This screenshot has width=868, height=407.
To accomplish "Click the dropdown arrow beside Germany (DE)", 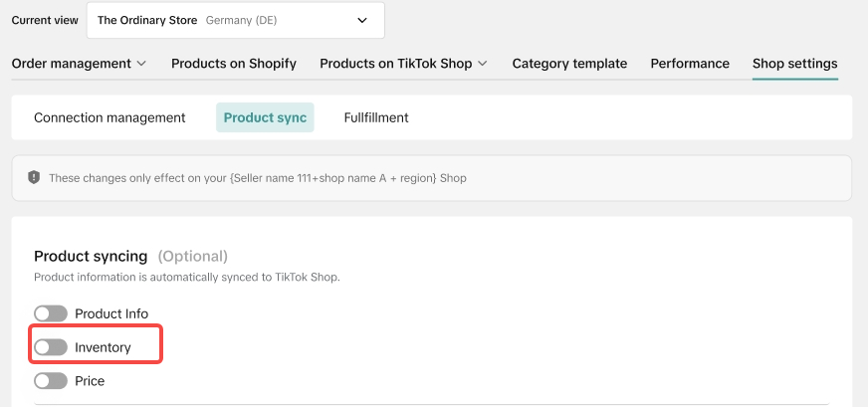I will pyautogui.click(x=362, y=21).
